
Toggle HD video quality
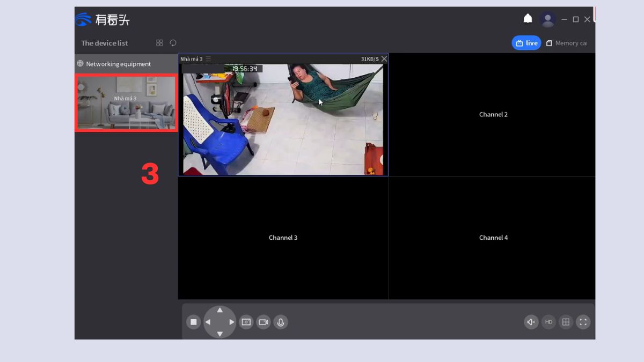click(x=548, y=322)
